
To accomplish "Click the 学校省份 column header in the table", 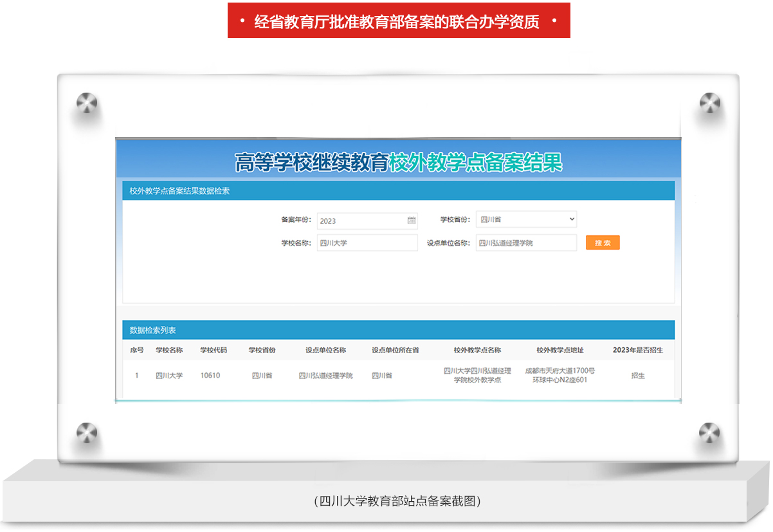I will tap(262, 351).
